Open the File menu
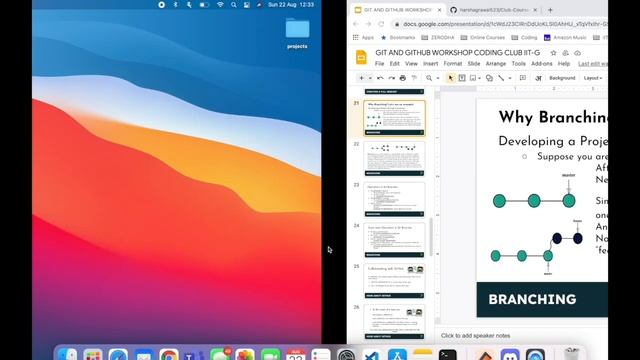The image size is (640, 360). click(x=380, y=64)
